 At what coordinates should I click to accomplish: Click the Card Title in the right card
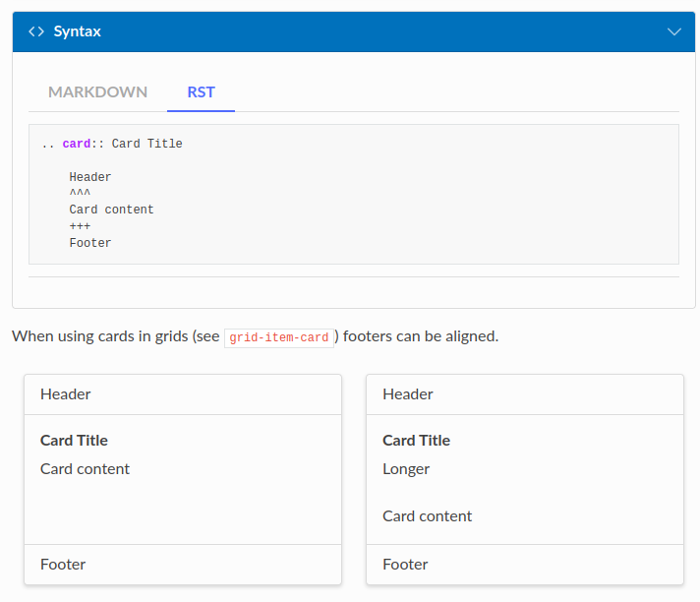click(x=416, y=441)
